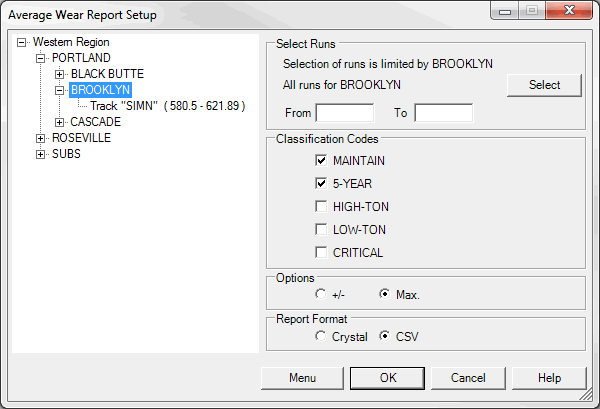The image size is (600, 409).
Task: Click the OK button
Action: click(388, 378)
